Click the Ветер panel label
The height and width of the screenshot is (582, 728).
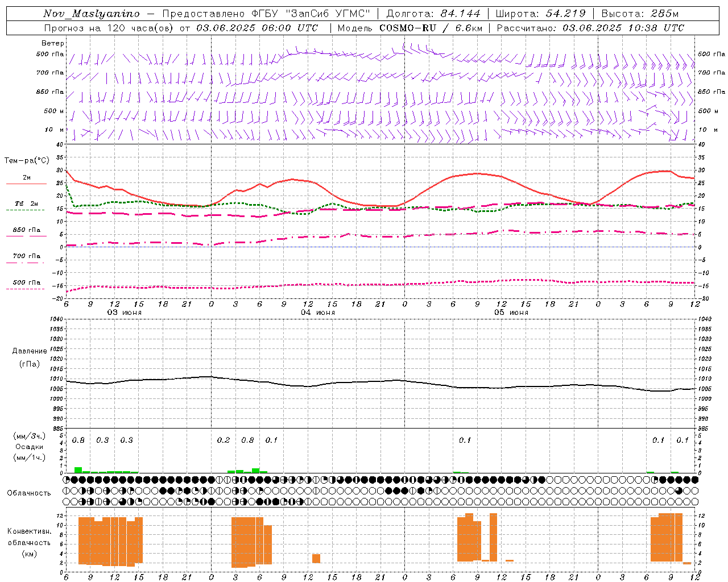(x=53, y=43)
